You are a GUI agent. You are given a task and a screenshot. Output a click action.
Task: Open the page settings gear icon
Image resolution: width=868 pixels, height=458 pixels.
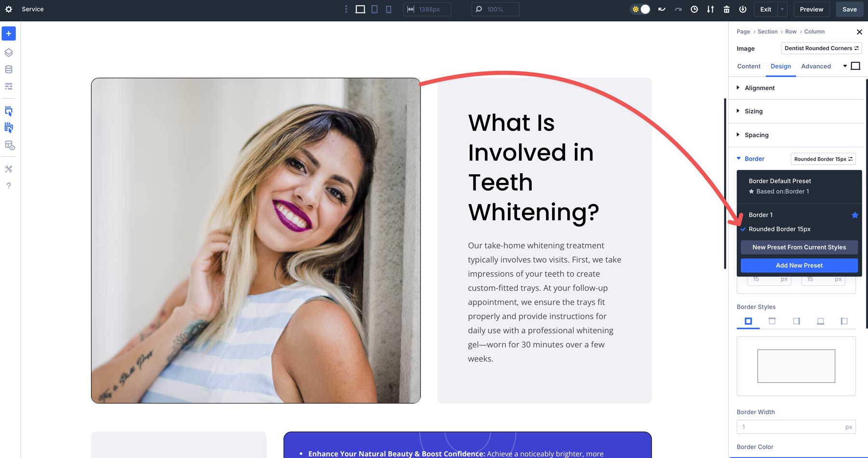click(9, 9)
